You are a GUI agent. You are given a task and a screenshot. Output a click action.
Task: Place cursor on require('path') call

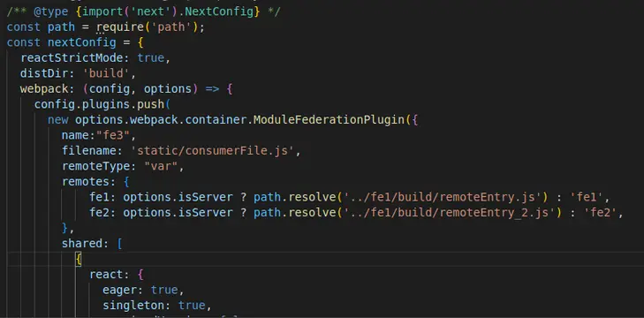coord(147,27)
